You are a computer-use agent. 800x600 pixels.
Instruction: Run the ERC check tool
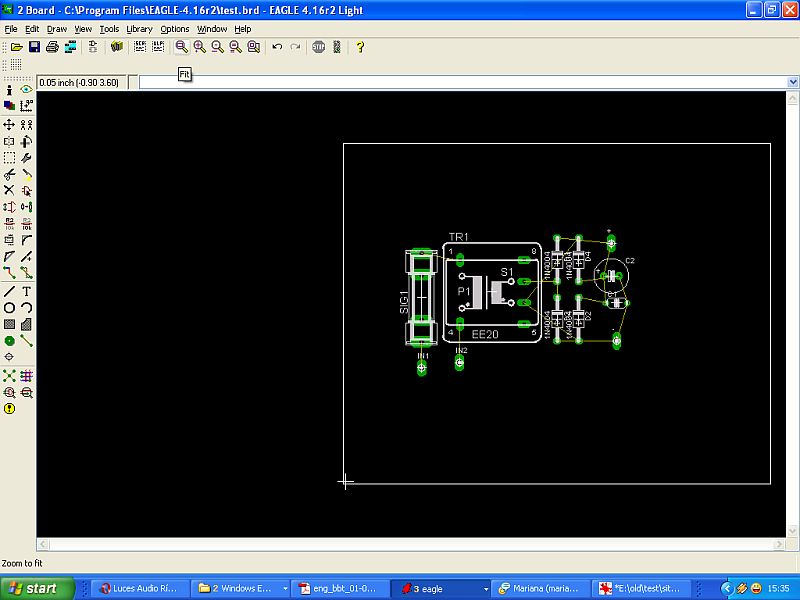9,392
